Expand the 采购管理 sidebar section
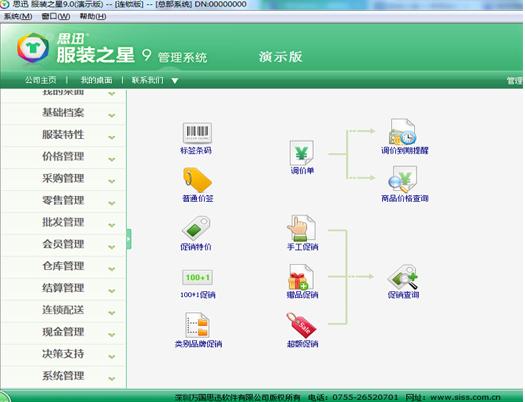Image resolution: width=525 pixels, height=402 pixels. coord(63,178)
